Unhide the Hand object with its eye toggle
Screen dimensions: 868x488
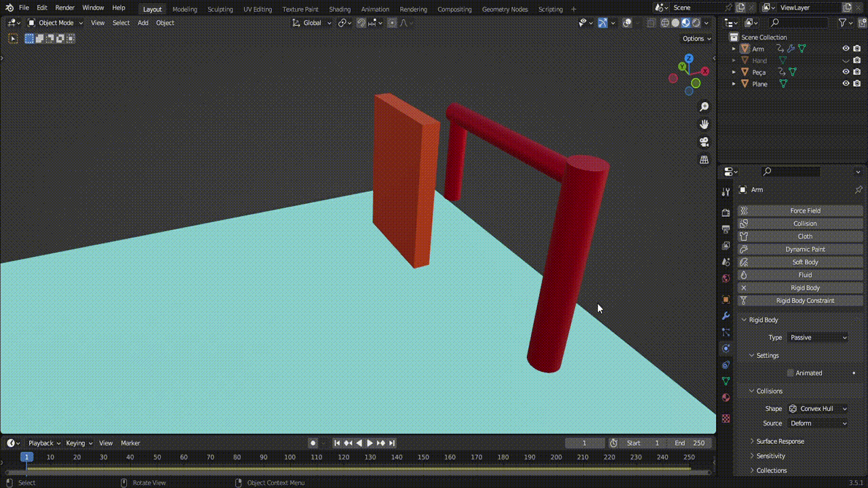coord(846,60)
